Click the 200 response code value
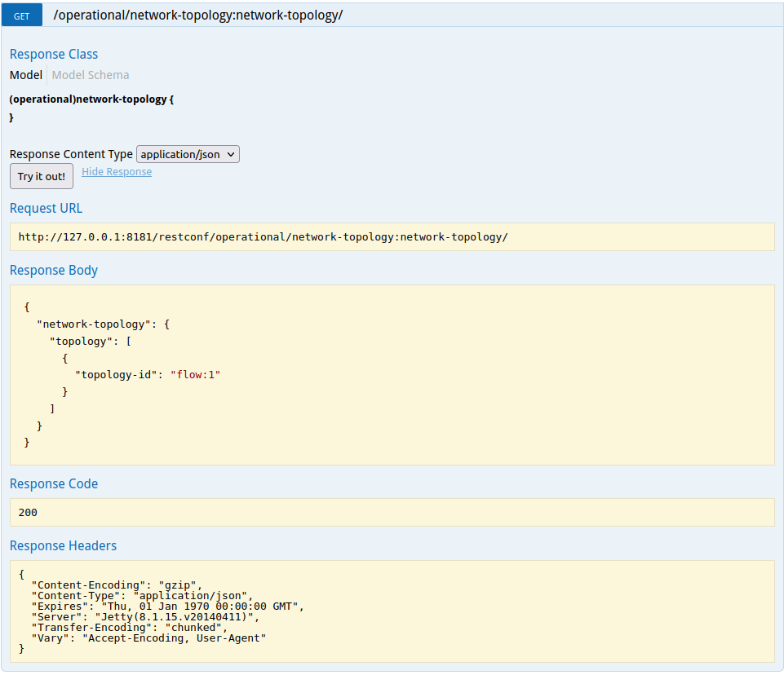Image resolution: width=784 pixels, height=675 pixels. [28, 513]
